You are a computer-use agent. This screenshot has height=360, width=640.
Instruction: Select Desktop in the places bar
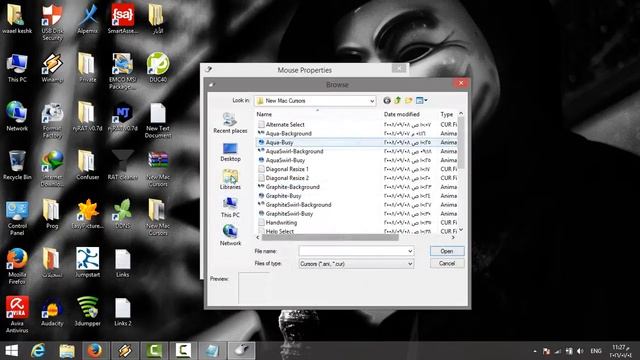coord(230,152)
